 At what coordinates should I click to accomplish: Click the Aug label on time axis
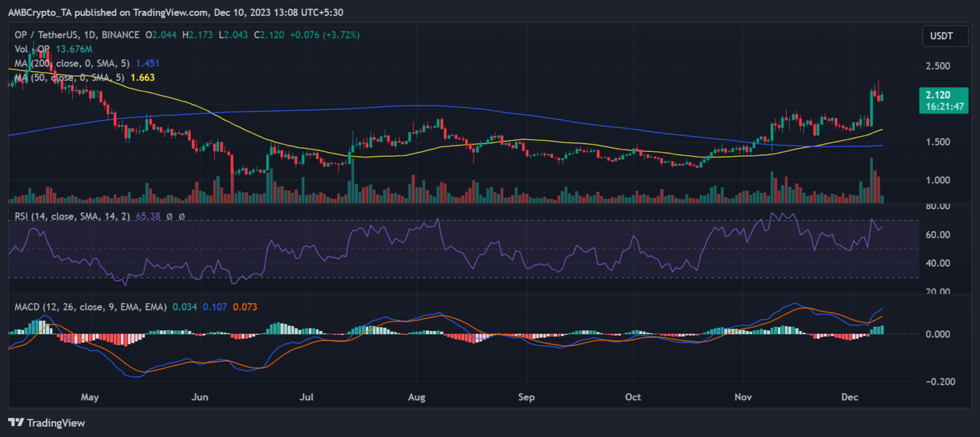pos(416,397)
